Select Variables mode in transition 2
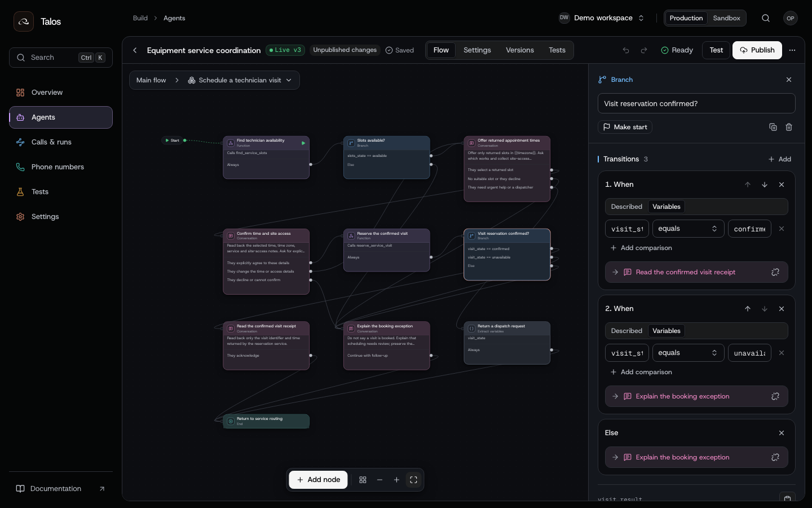 click(x=667, y=331)
